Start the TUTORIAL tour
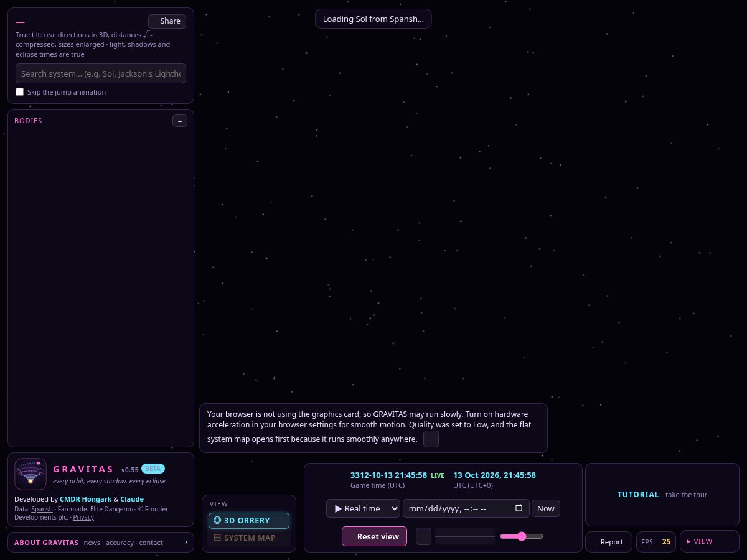747x560 pixels. 662,495
